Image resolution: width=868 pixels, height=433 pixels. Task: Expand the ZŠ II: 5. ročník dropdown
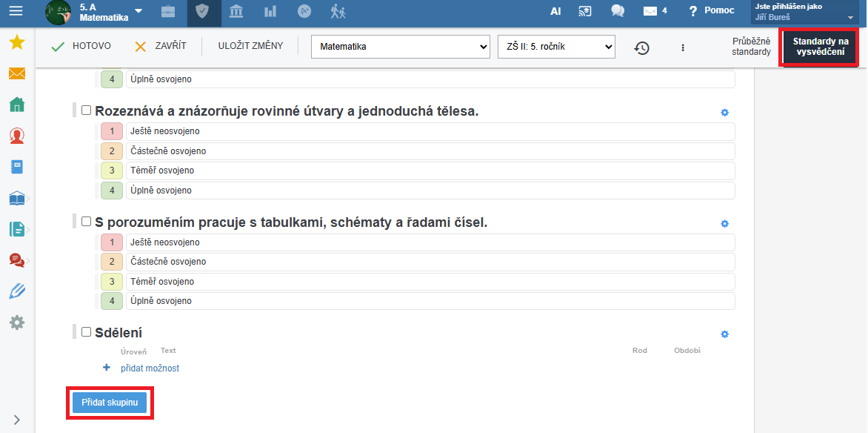(x=556, y=47)
